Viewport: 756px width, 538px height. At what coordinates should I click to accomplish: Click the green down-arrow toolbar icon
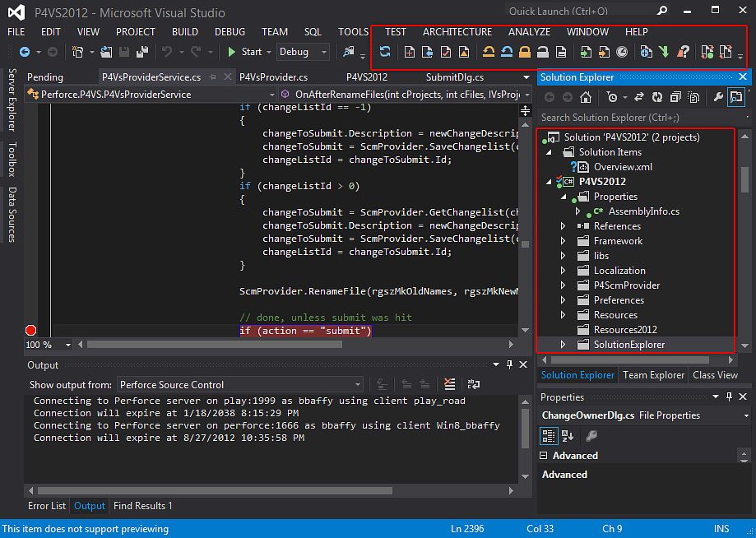(665, 52)
